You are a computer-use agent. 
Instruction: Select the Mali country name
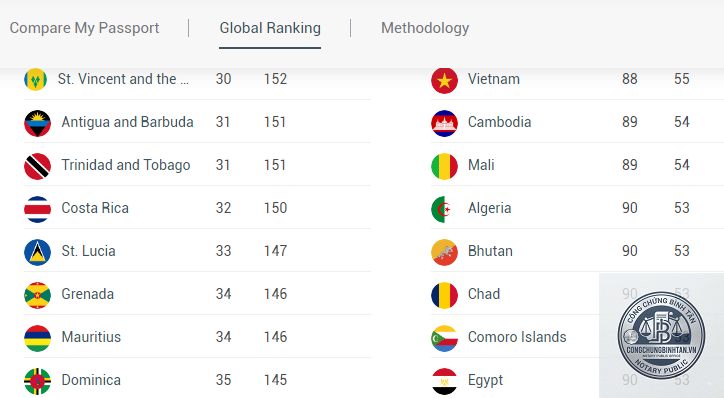[481, 165]
